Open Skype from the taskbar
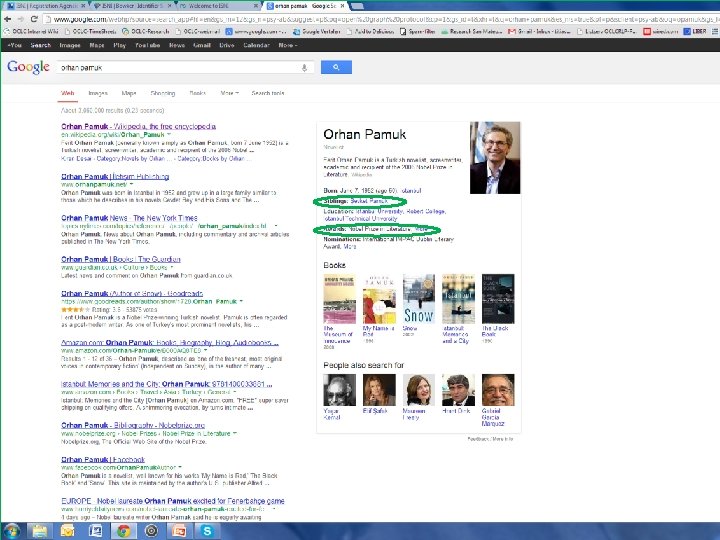The height and width of the screenshot is (540, 720). coord(207,531)
